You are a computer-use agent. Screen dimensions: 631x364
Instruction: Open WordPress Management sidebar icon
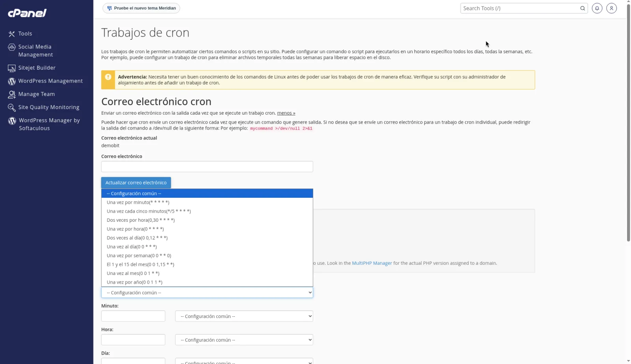point(12,81)
